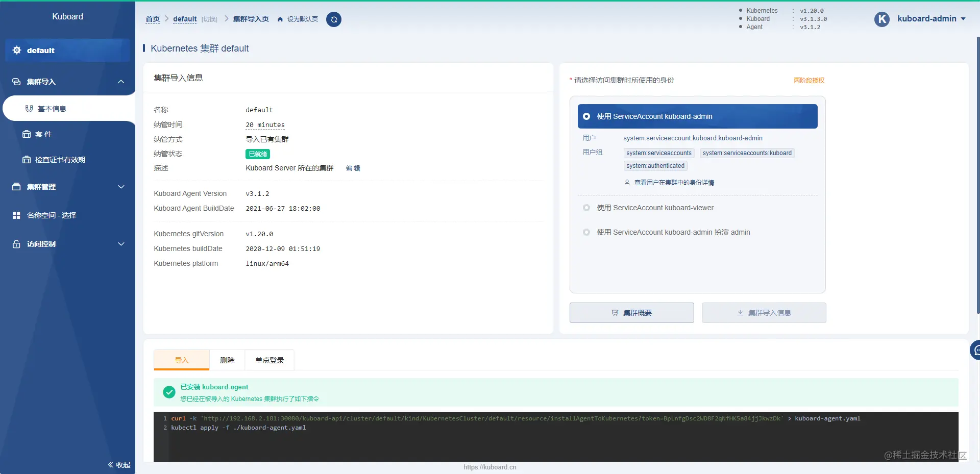This screenshot has height=474, width=980.
Task: Click the green success check icon
Action: [169, 392]
